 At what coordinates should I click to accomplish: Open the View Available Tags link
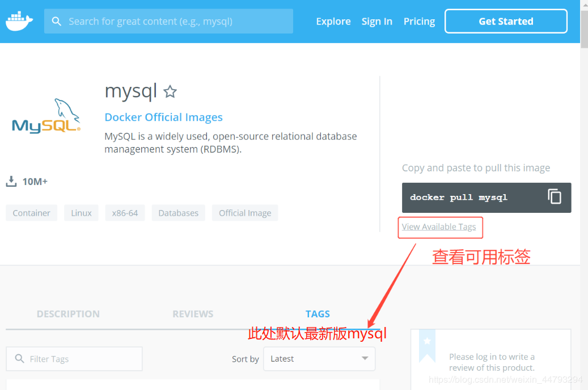[439, 227]
